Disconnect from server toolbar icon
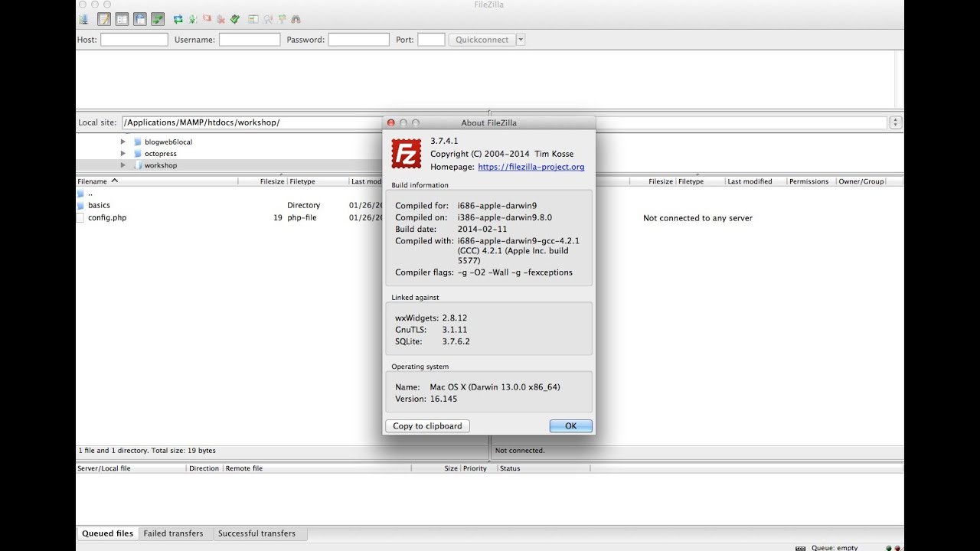The image size is (980, 551). click(x=220, y=19)
